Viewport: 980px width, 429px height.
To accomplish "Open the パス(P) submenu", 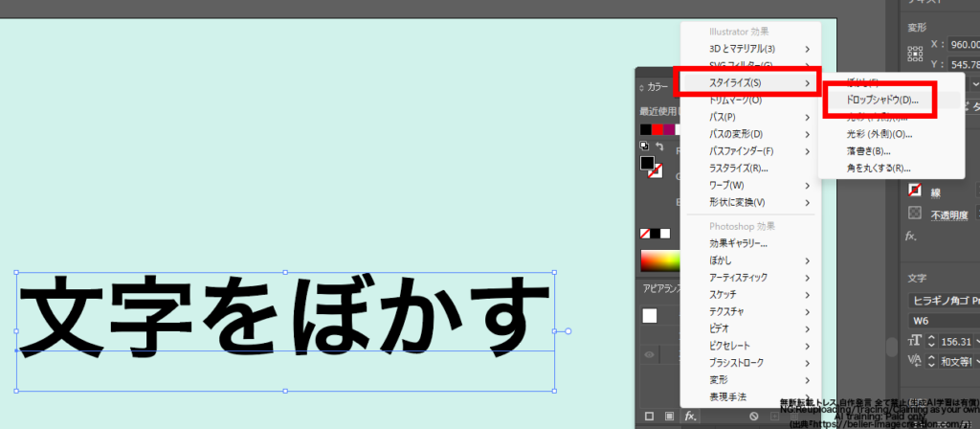I will (750, 117).
